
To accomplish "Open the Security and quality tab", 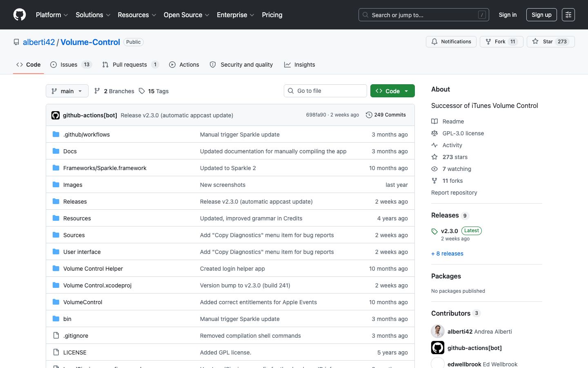I will tap(241, 65).
